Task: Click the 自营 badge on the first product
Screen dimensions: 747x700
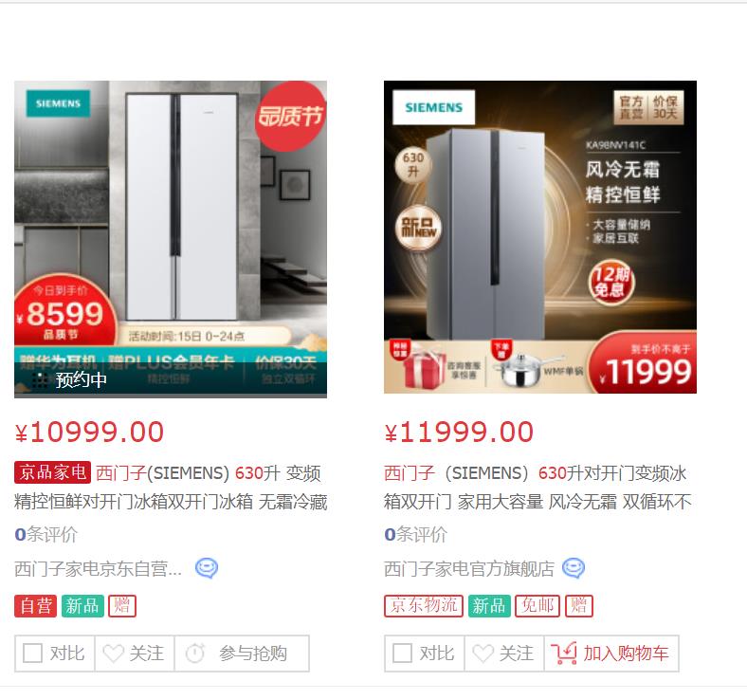Action: [x=36, y=606]
